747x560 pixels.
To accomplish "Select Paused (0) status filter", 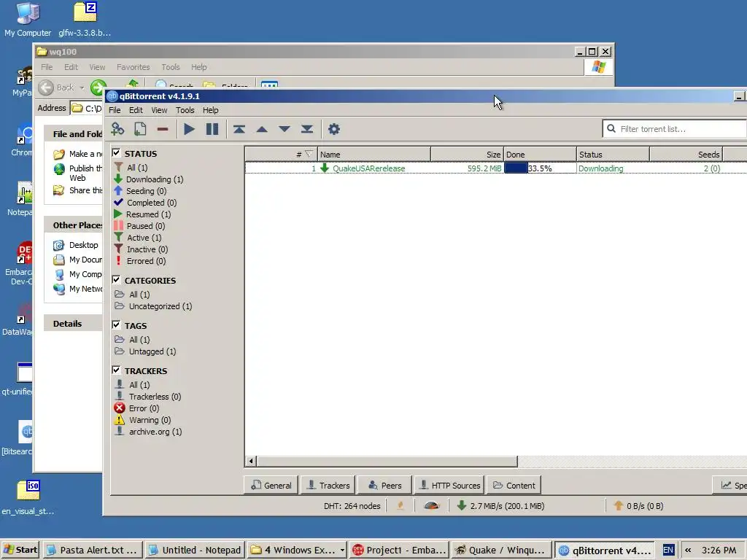I will pos(139,226).
